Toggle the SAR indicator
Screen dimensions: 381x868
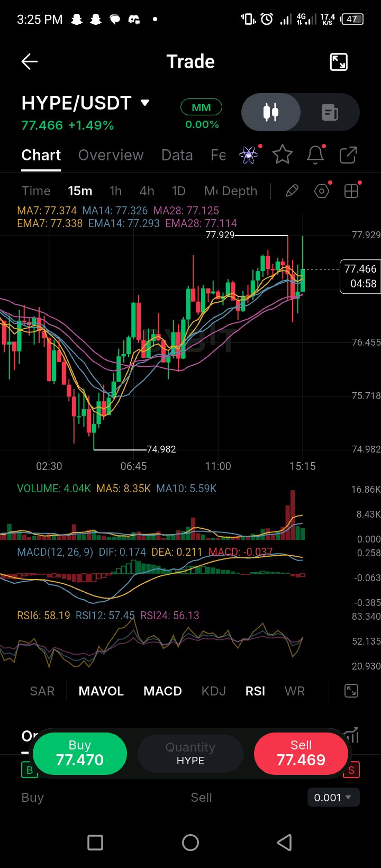coord(42,691)
